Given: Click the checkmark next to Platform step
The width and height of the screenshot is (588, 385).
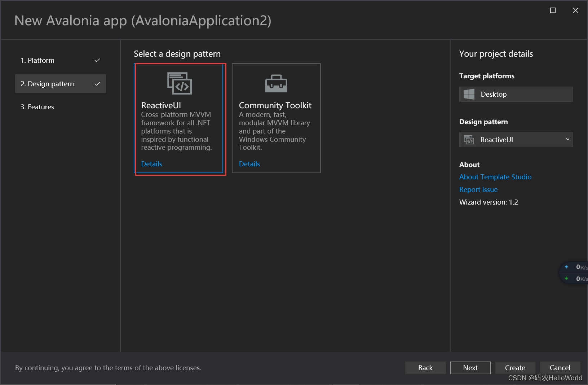Looking at the screenshot, I should coord(97,60).
